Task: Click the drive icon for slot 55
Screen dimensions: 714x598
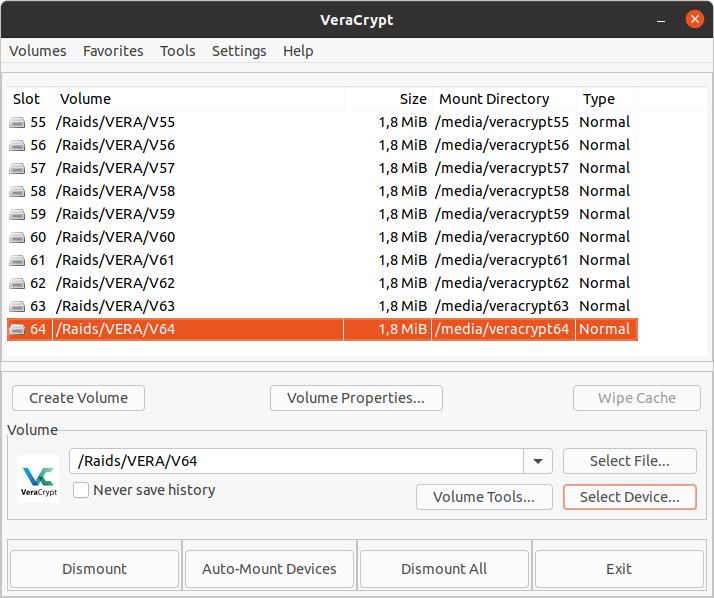Action: coord(17,123)
